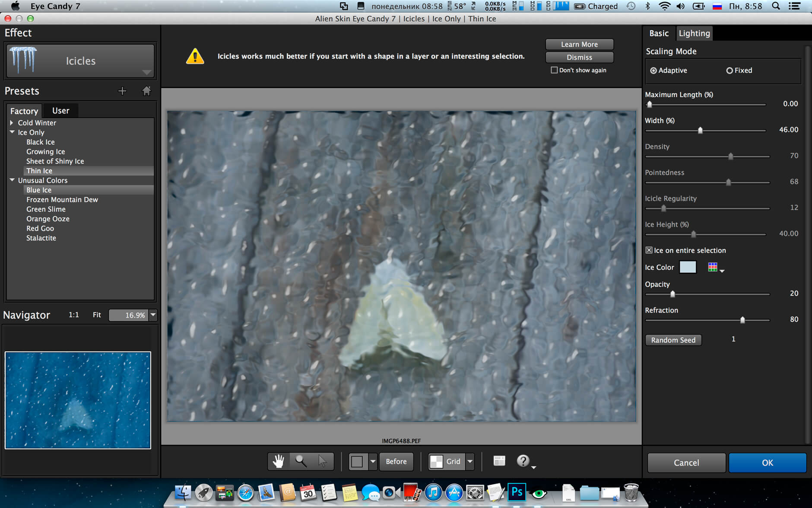Switch to the Basic tab
Viewport: 812px width, 508px height.
click(x=659, y=33)
